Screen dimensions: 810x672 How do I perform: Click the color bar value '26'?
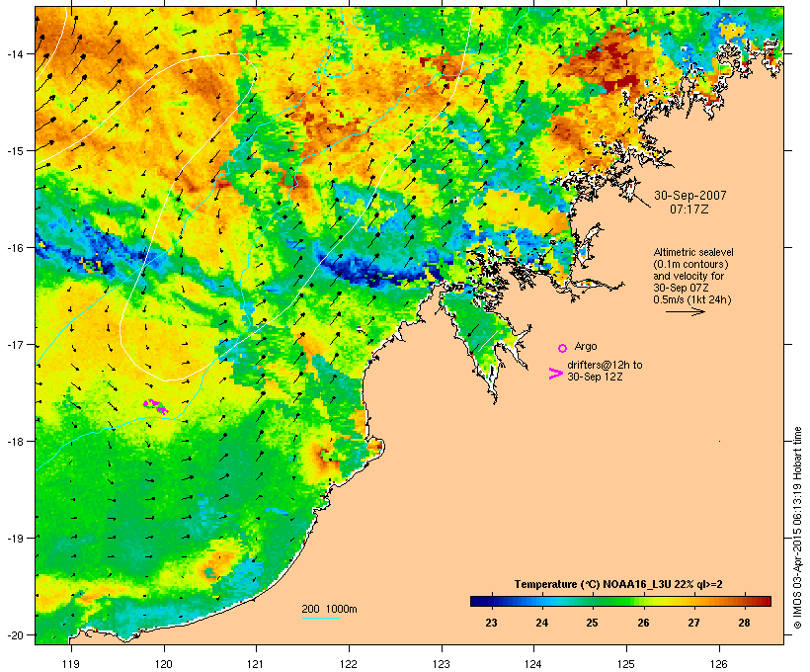coord(643,623)
